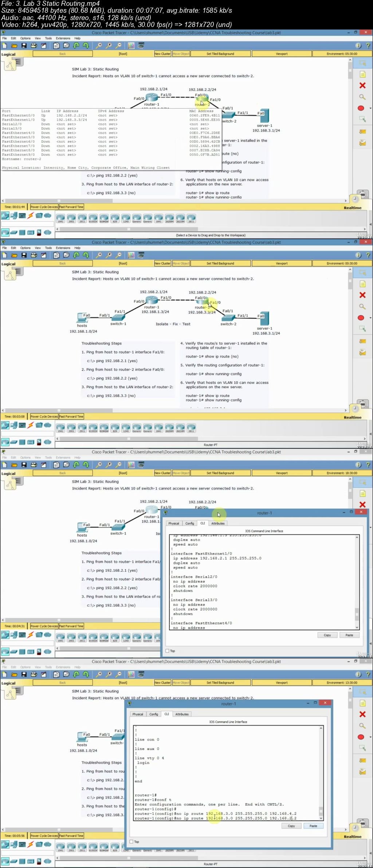This screenshot has height=868, width=373.
Task: Click hosts PC device in frame timed 00:03:08
Action: click(82, 317)
